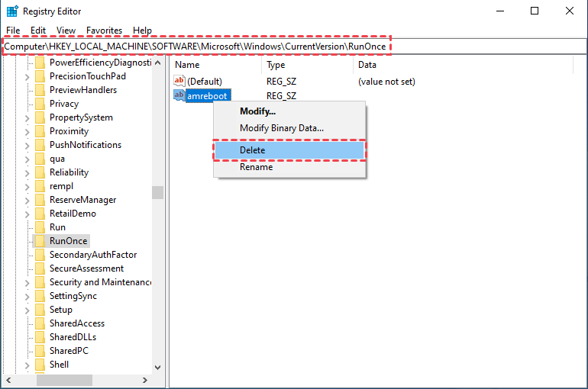
Task: Expand the Shell key
Action: tap(27, 365)
